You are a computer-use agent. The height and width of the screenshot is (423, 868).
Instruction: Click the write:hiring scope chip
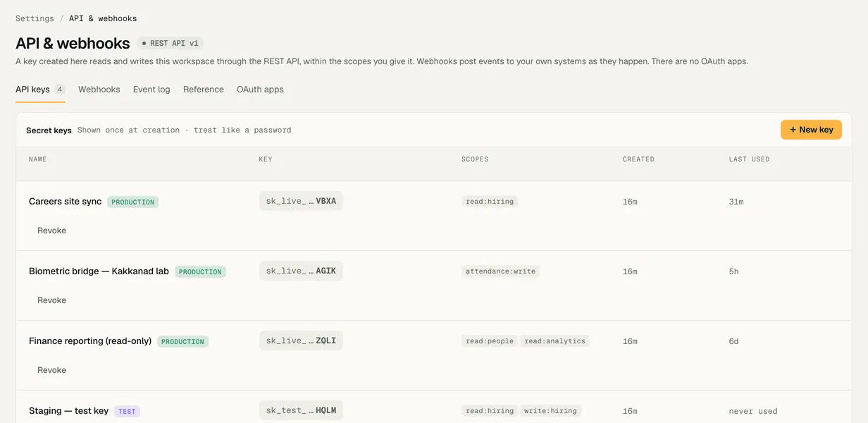tap(551, 410)
